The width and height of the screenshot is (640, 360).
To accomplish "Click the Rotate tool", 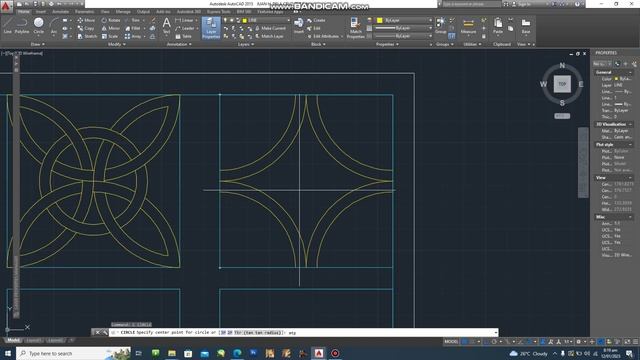I will tap(111, 20).
